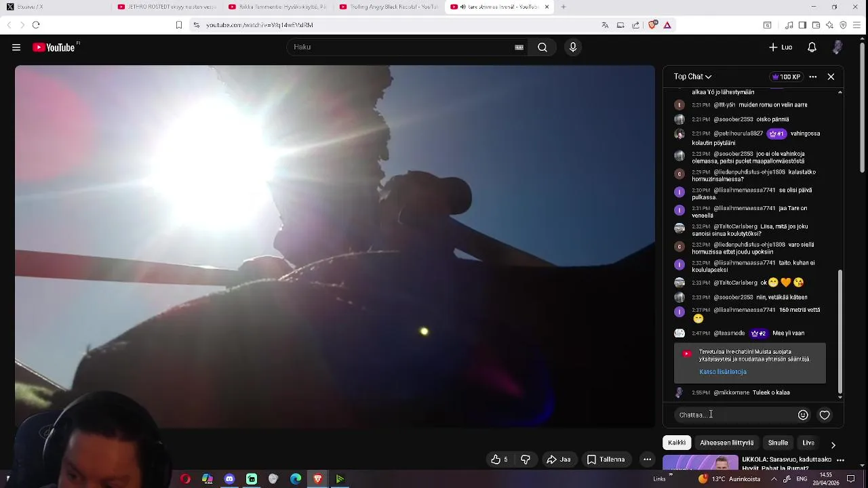The height and width of the screenshot is (488, 868).
Task: Open Opera from the taskbar
Action: [185, 479]
